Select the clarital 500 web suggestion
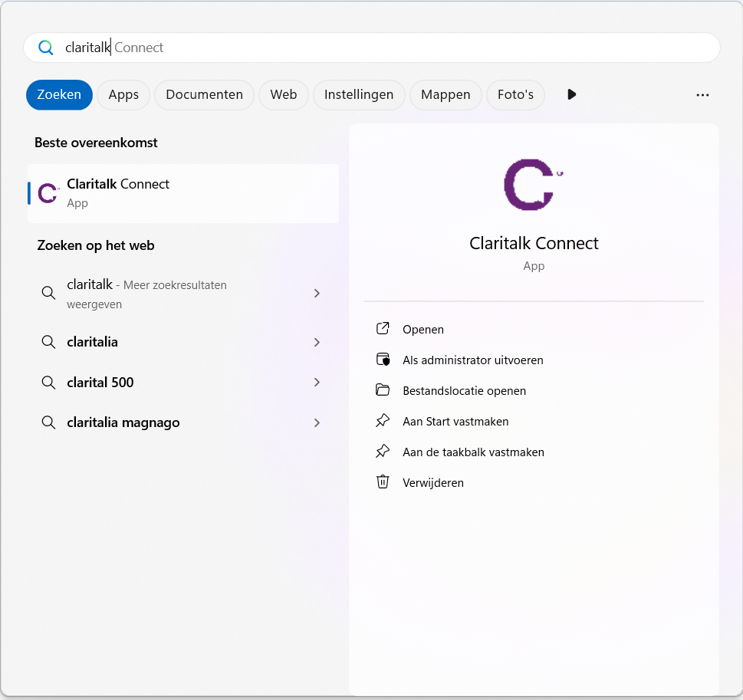Screen dimensions: 743x700 [x=183, y=382]
